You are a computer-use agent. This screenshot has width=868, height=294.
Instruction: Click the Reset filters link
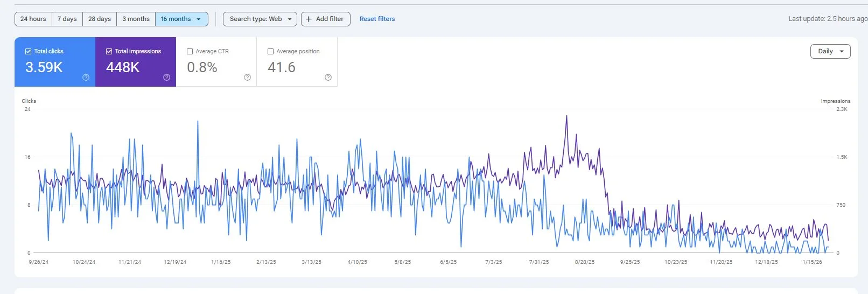point(377,19)
